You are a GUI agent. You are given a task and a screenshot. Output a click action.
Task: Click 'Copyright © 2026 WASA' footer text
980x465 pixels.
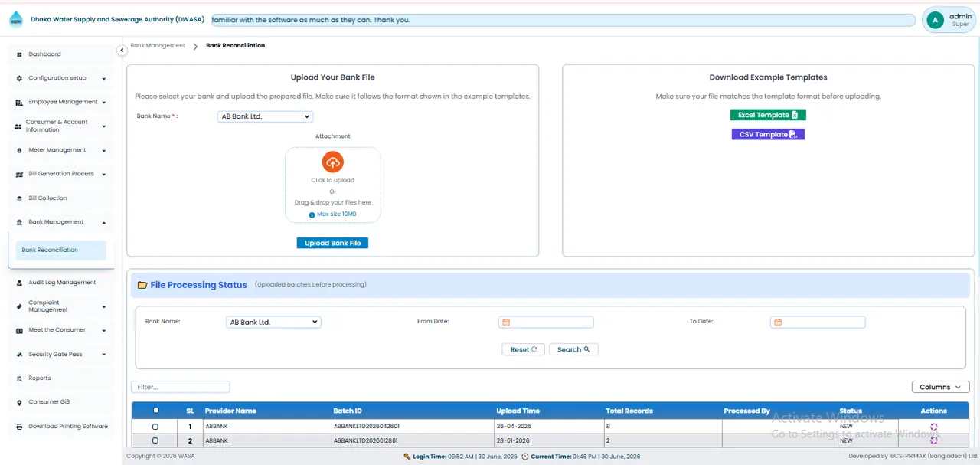pos(161,456)
